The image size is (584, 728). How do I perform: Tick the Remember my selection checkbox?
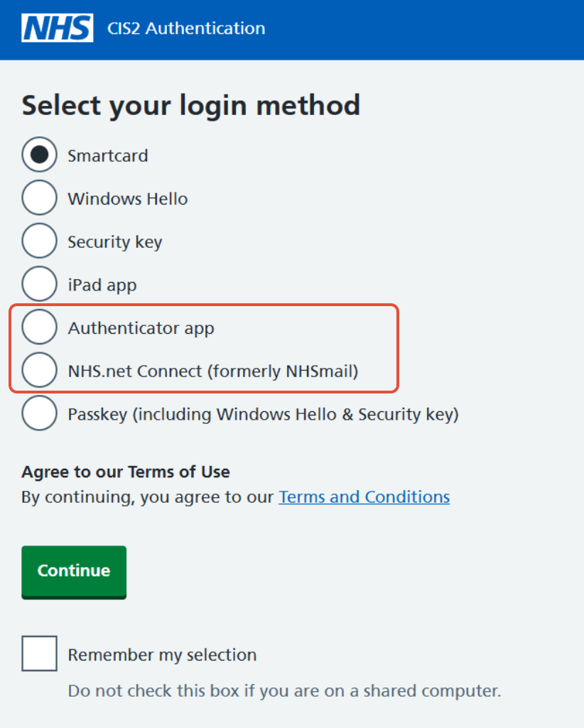click(39, 654)
